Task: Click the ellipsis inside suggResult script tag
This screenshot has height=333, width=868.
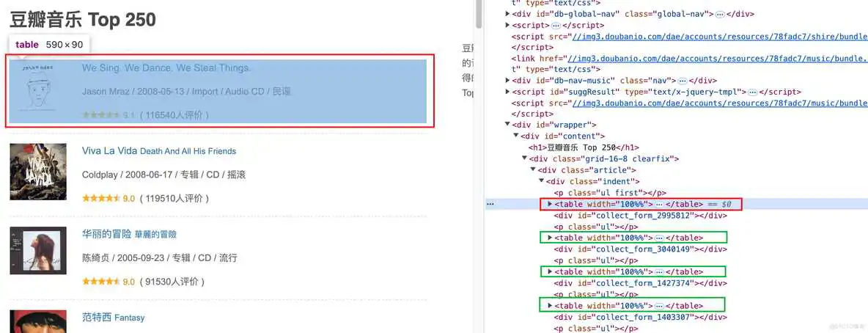Action: click(751, 92)
